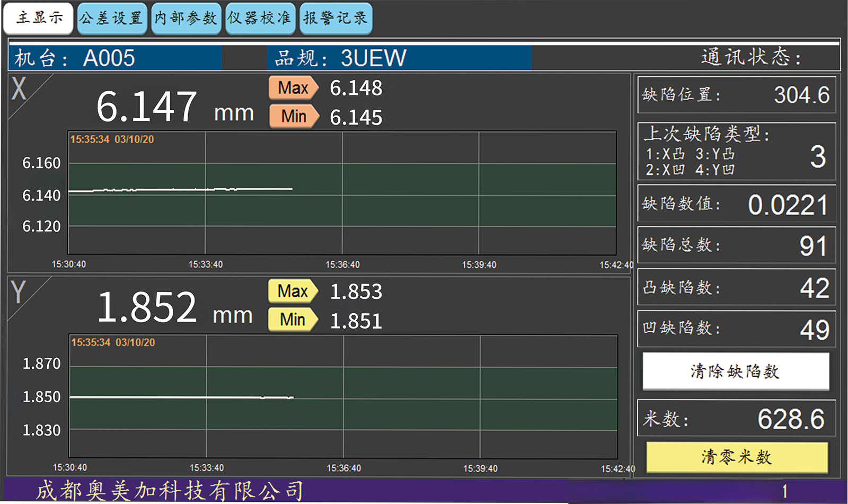Click the 米数 reading 628.6
The height and width of the screenshot is (504, 848).
click(x=790, y=419)
